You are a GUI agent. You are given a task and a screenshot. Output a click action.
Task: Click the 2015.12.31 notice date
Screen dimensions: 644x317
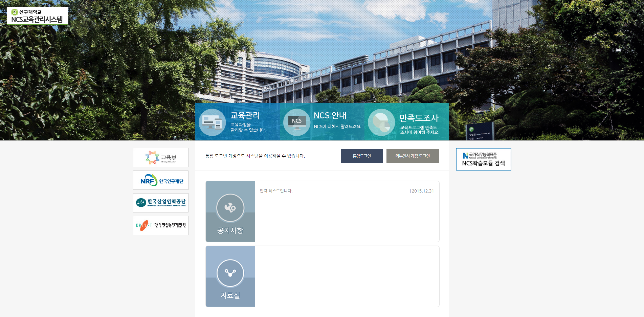[422, 191]
